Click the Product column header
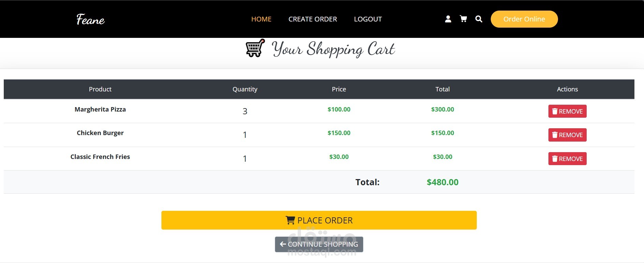644x263 pixels. pyautogui.click(x=100, y=89)
